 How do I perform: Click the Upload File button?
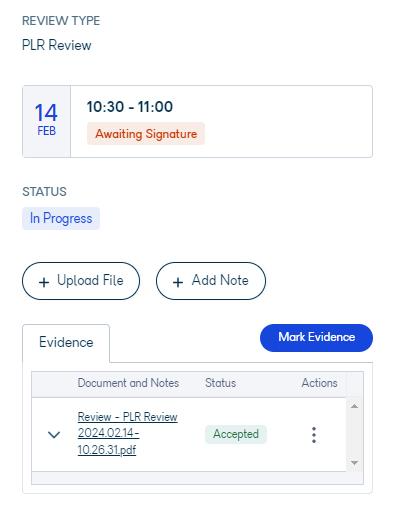point(81,281)
